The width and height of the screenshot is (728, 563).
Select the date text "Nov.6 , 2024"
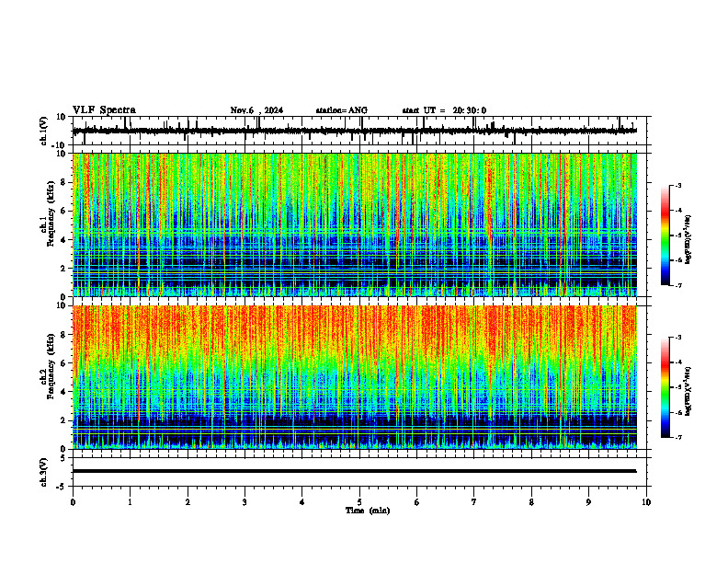tap(256, 110)
